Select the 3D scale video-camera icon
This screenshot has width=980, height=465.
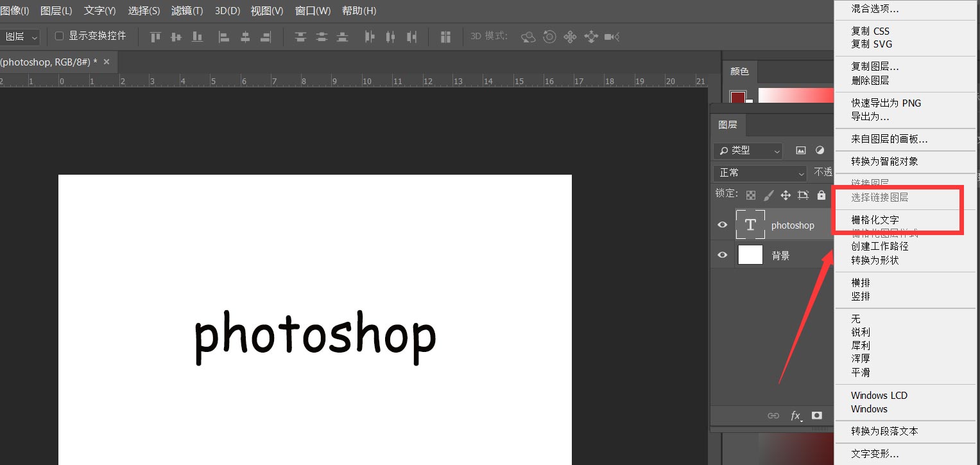point(612,37)
